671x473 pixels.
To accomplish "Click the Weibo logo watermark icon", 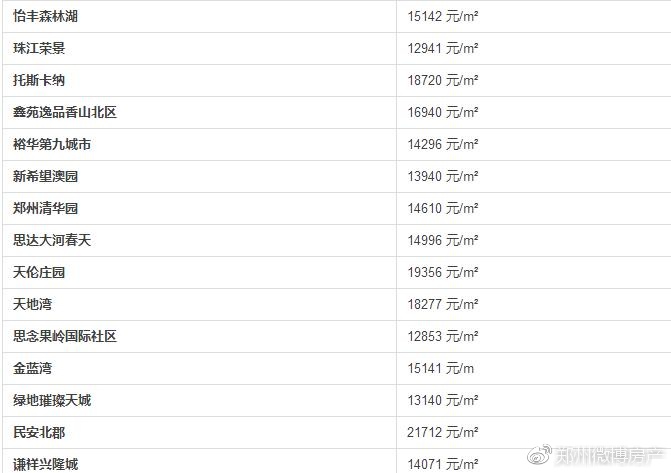I will point(541,456).
